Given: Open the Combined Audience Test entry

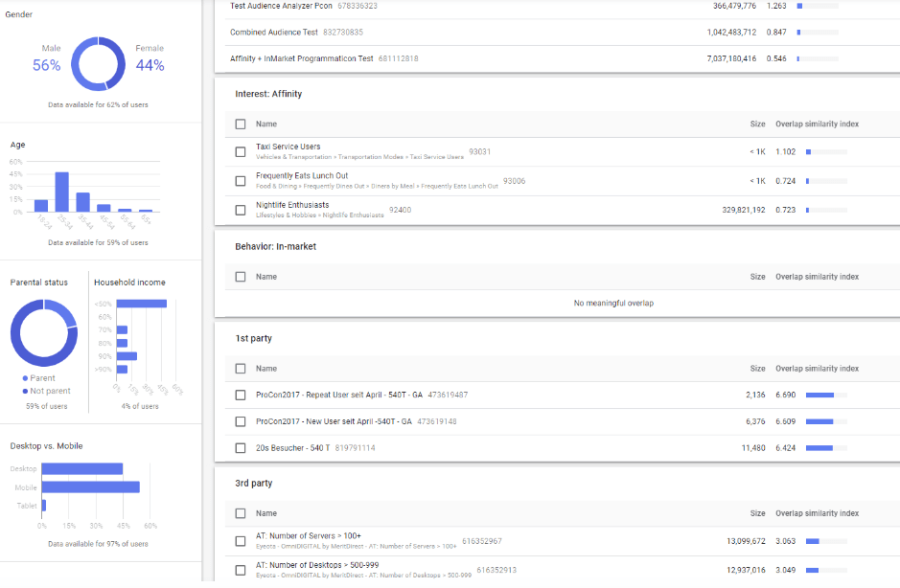Looking at the screenshot, I should coord(274,32).
